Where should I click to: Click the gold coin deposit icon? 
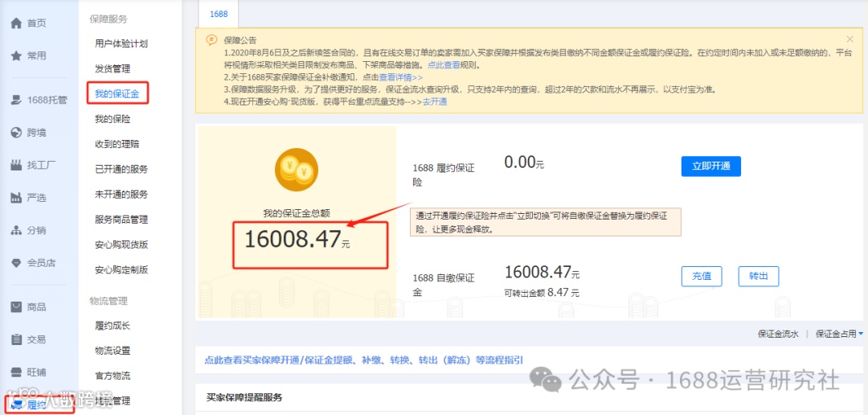pyautogui.click(x=296, y=170)
